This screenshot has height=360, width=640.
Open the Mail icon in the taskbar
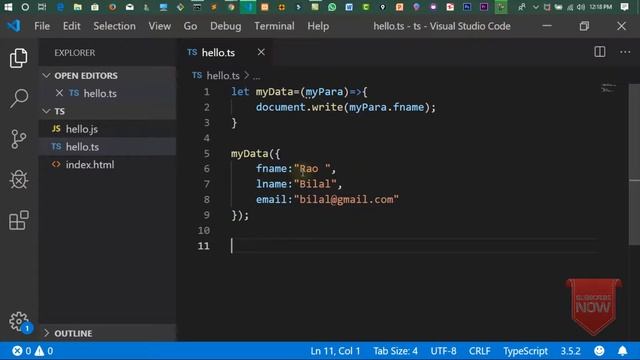(x=129, y=7)
